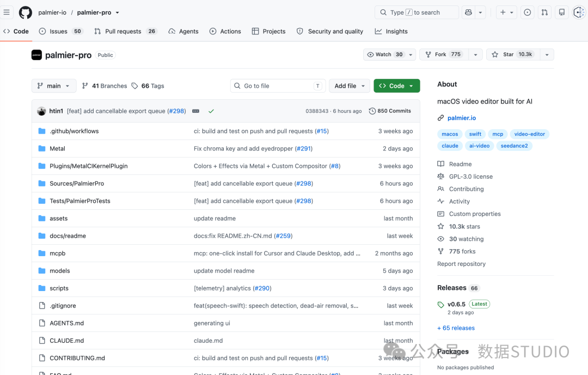Image resolution: width=588 pixels, height=375 pixels.
Task: Open the hamburger navigation menu
Action: 7,13
